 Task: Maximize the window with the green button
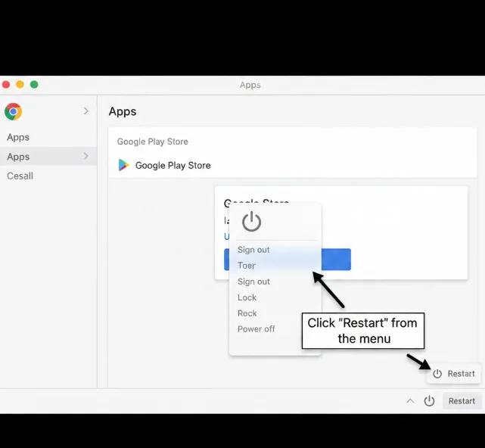34,85
